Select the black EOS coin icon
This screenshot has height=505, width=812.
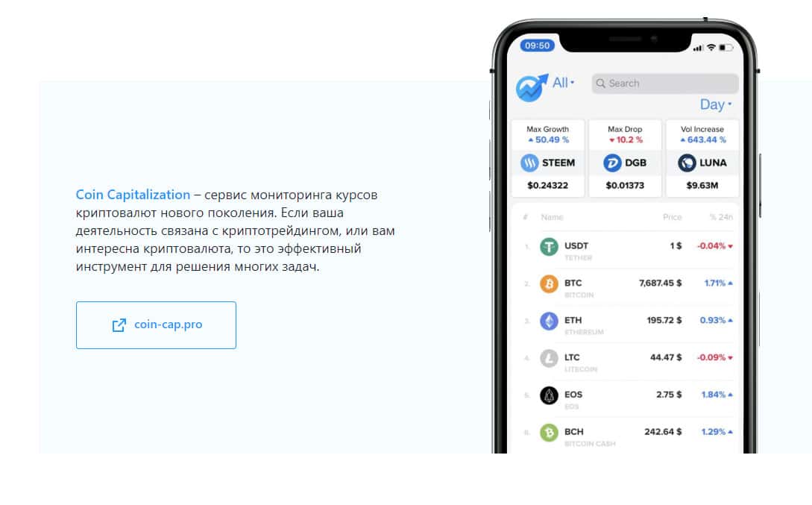(x=549, y=395)
